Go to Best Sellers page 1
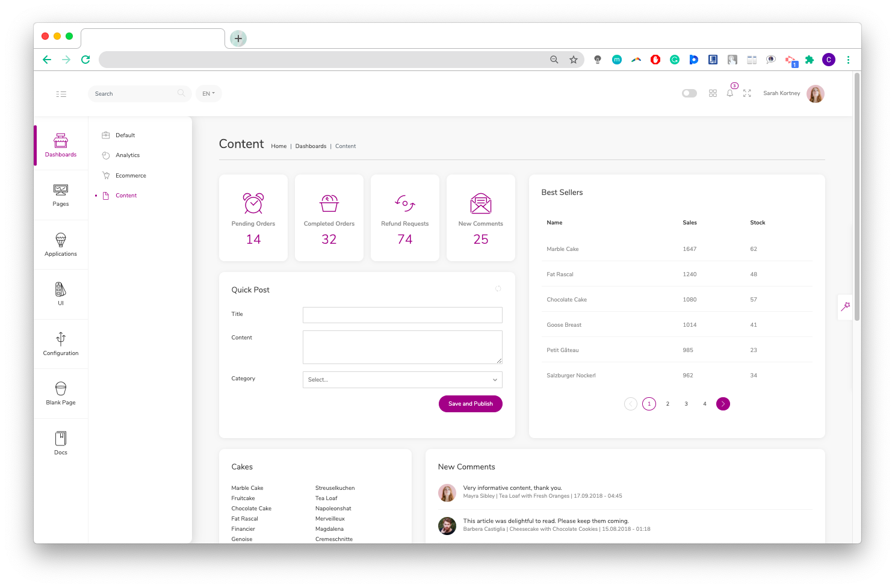 tap(649, 404)
